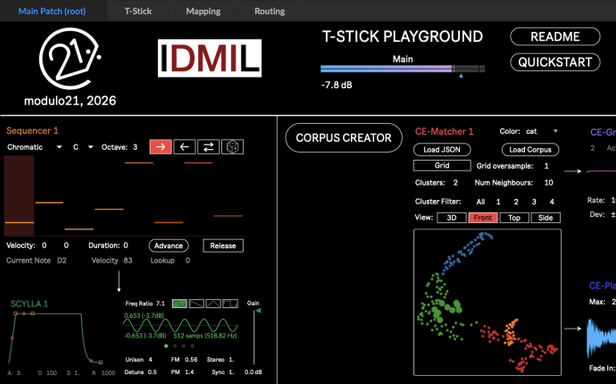
Task: Set Cluster Filter to All
Action: [x=480, y=202]
